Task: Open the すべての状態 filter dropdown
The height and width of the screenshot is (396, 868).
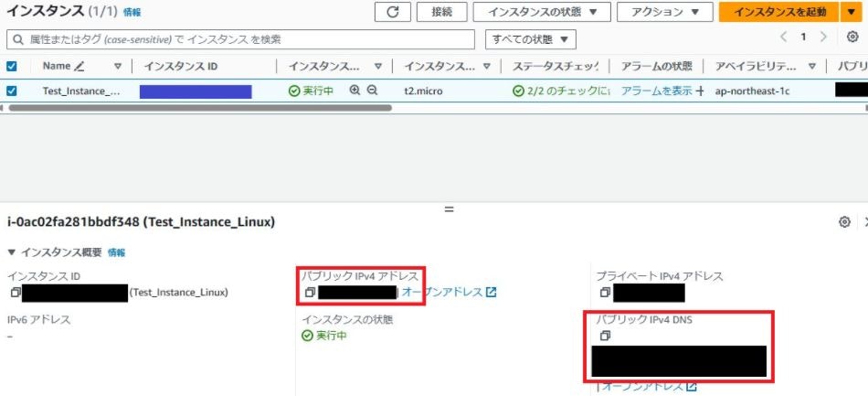Action: [x=531, y=39]
